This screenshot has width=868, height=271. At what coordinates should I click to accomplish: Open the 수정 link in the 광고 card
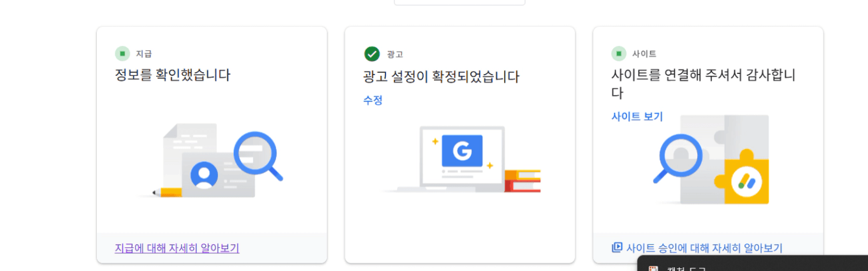[373, 100]
